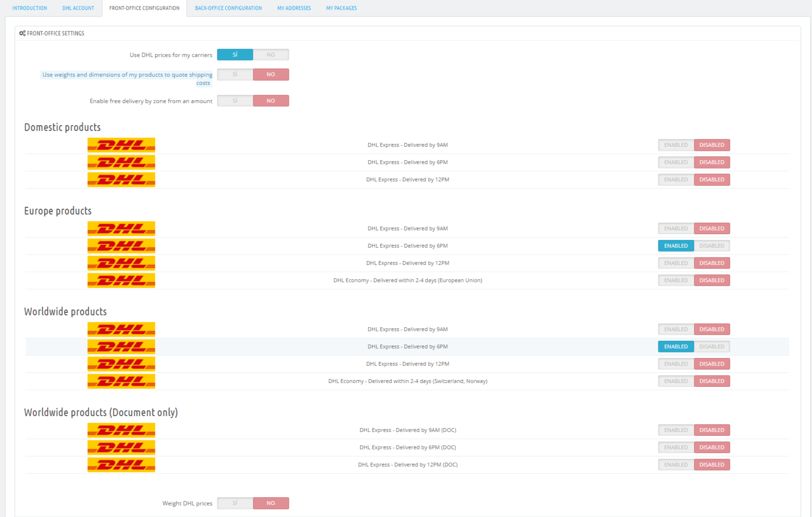Open the Introduction tab
This screenshot has width=812, height=517.
click(30, 8)
